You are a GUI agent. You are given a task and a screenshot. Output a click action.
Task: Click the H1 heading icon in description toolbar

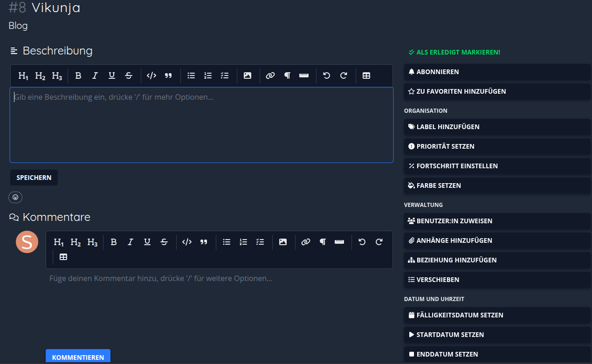[x=23, y=76]
